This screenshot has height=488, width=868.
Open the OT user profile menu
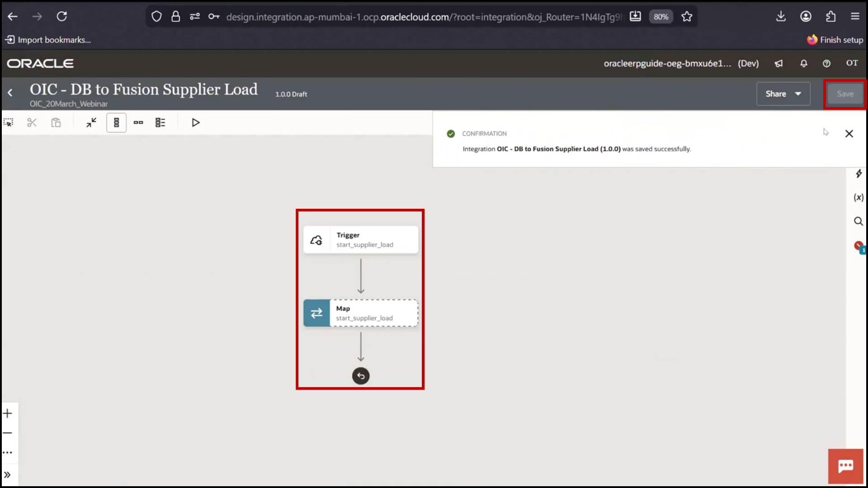coord(852,63)
